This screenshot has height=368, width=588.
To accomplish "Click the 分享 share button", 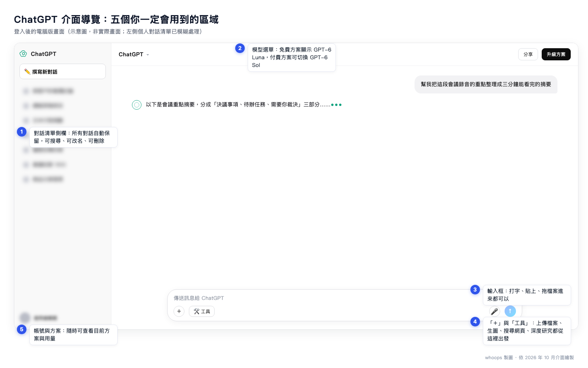I will (528, 54).
